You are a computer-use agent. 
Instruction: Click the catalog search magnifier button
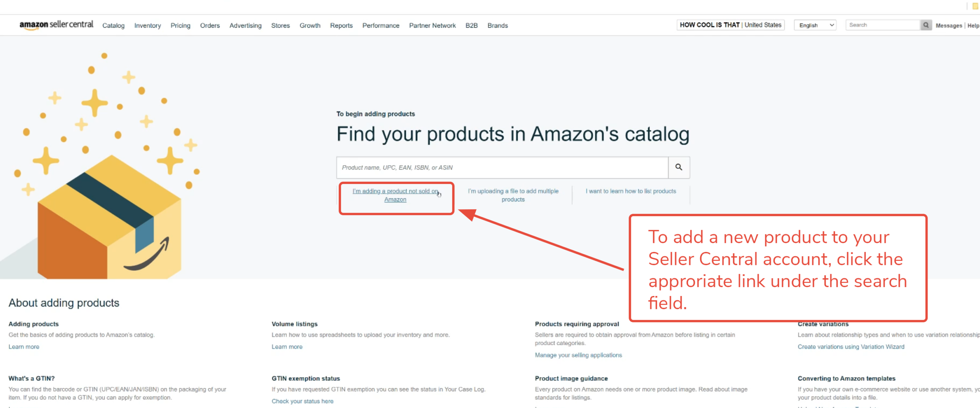679,167
